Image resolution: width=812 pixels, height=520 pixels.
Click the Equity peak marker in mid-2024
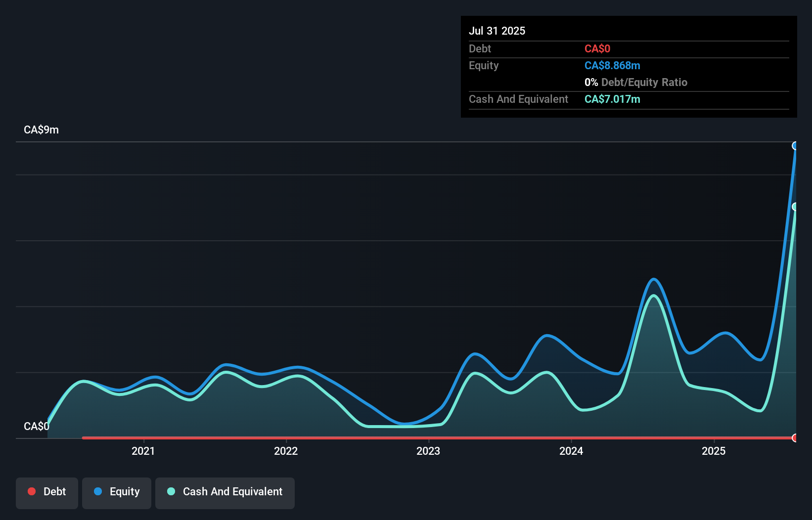(x=654, y=280)
